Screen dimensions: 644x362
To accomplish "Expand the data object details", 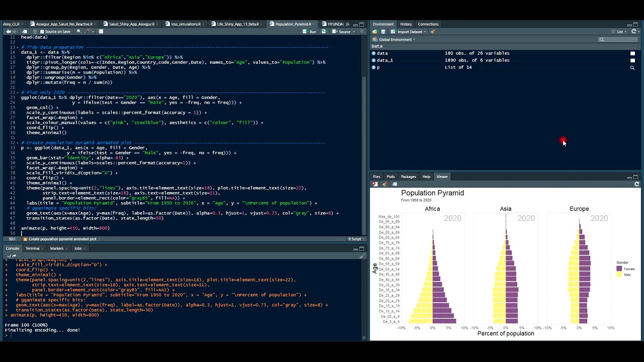I will [374, 53].
